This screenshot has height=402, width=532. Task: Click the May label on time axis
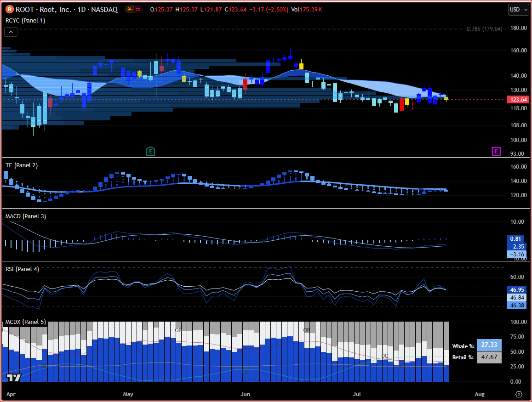coord(128,394)
